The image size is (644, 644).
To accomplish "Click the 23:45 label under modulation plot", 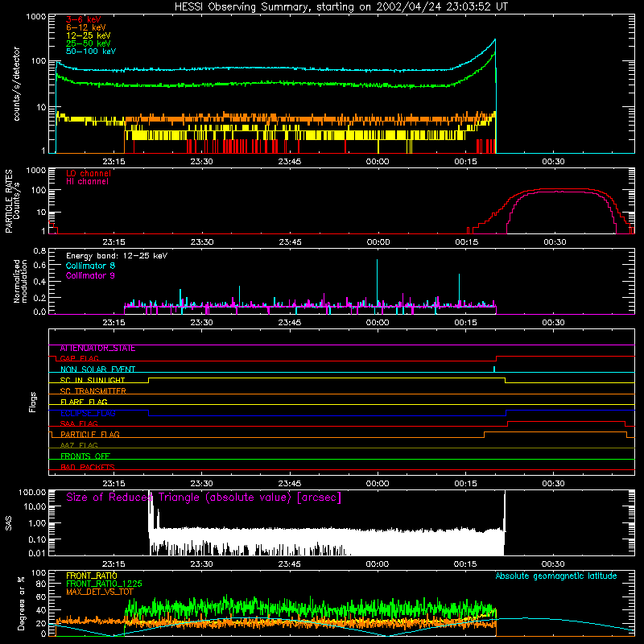I will click(x=290, y=323).
